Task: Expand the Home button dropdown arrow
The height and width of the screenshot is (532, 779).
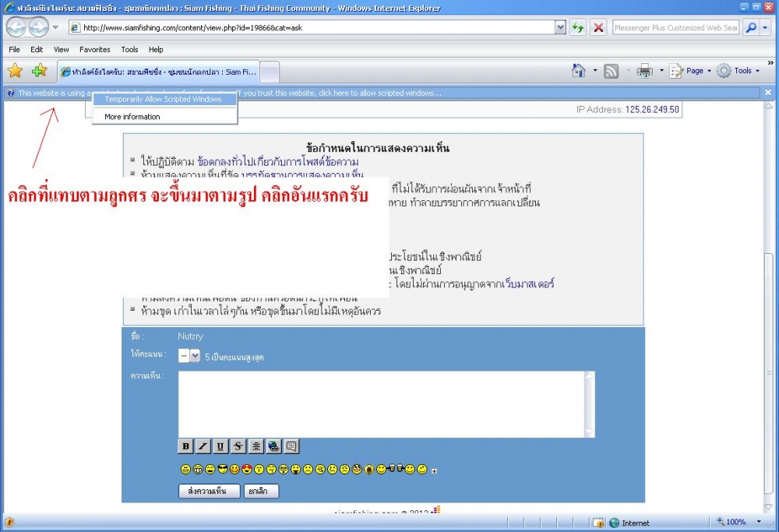Action: click(x=594, y=71)
